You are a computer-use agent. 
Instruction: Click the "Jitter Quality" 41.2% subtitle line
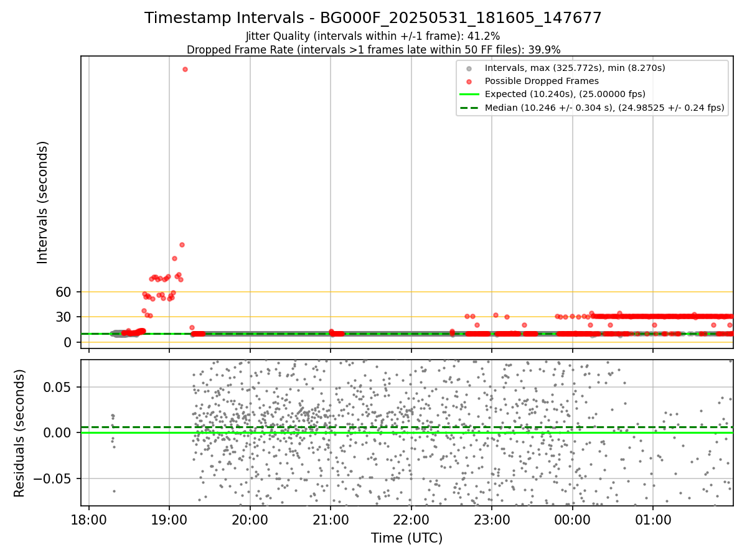click(x=373, y=36)
